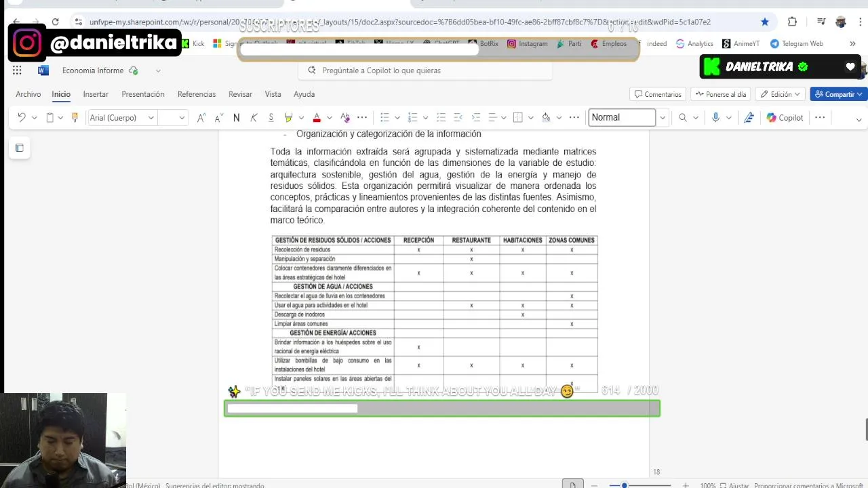
Task: Select the Format Painter brush
Action: [75, 117]
